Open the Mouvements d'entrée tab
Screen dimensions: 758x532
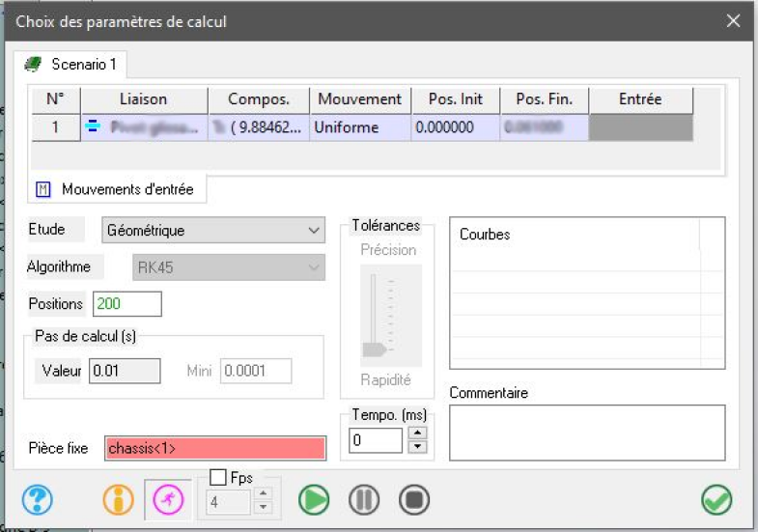click(117, 189)
